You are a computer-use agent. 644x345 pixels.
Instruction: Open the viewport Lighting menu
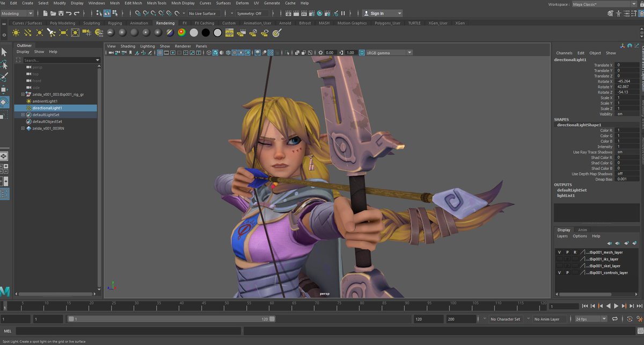[x=148, y=46]
